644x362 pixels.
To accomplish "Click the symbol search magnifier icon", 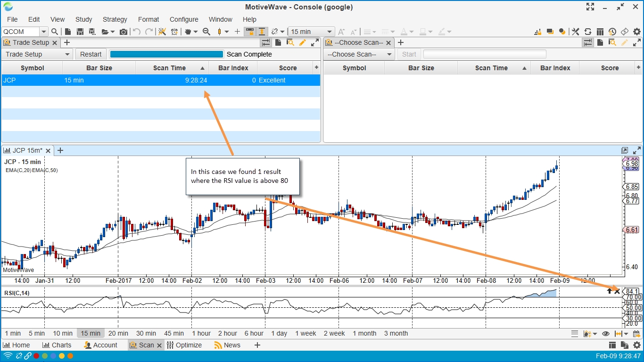I will 55,32.
